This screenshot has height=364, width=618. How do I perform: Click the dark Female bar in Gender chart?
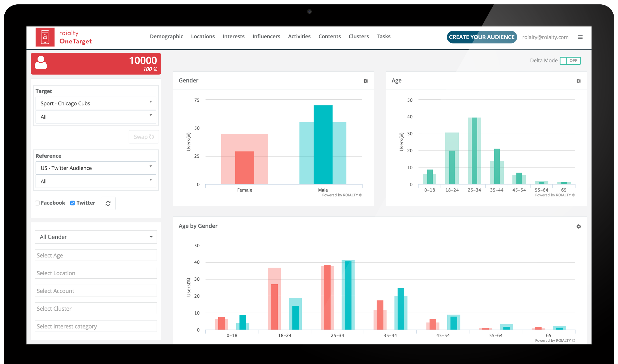[244, 168]
